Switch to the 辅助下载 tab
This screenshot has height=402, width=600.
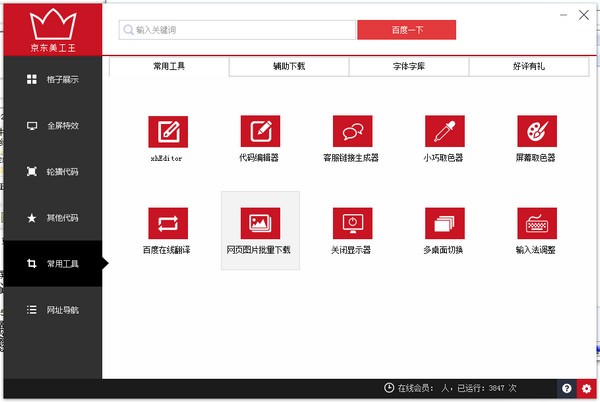coord(289,67)
